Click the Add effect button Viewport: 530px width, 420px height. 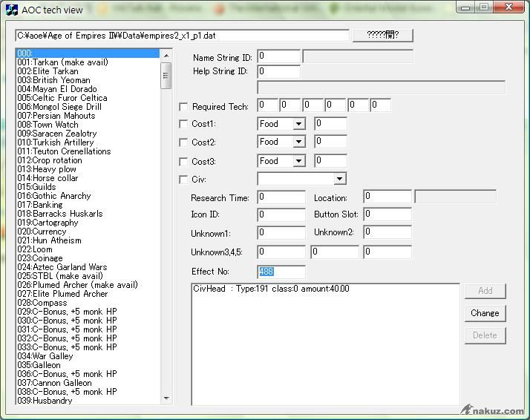[x=485, y=291]
